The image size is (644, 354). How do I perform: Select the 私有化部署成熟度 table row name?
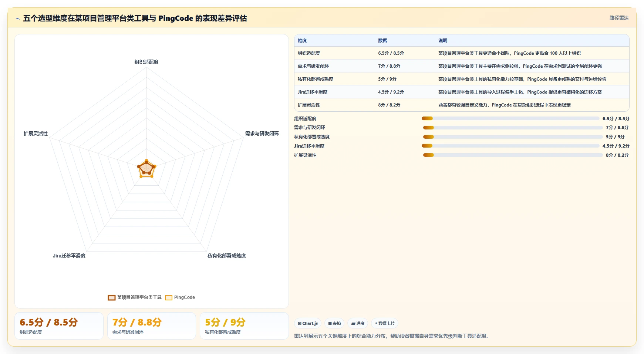coord(316,79)
